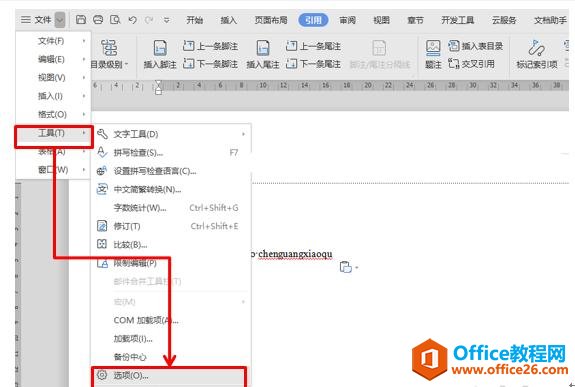Screen dimensions: 575x387
Task: Click the redo arrow icon
Action: [x=149, y=20]
